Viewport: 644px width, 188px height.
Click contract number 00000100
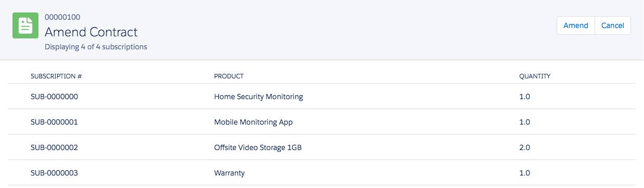point(62,17)
